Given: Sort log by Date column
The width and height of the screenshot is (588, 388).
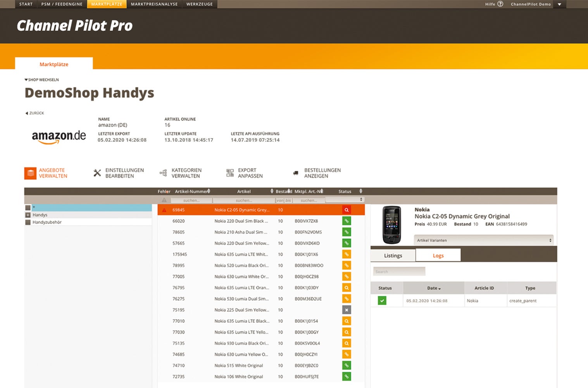Looking at the screenshot, I should (434, 288).
